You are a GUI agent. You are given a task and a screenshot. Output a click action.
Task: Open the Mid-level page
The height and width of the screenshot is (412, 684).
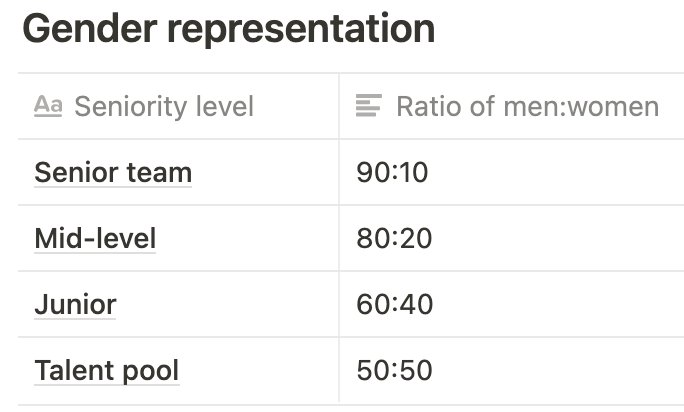pos(95,238)
